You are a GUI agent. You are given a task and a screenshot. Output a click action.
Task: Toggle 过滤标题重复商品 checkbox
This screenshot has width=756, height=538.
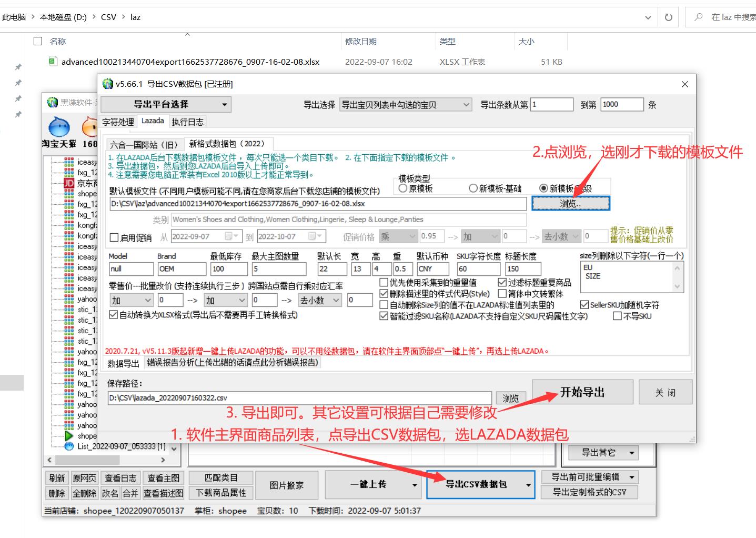(x=502, y=283)
